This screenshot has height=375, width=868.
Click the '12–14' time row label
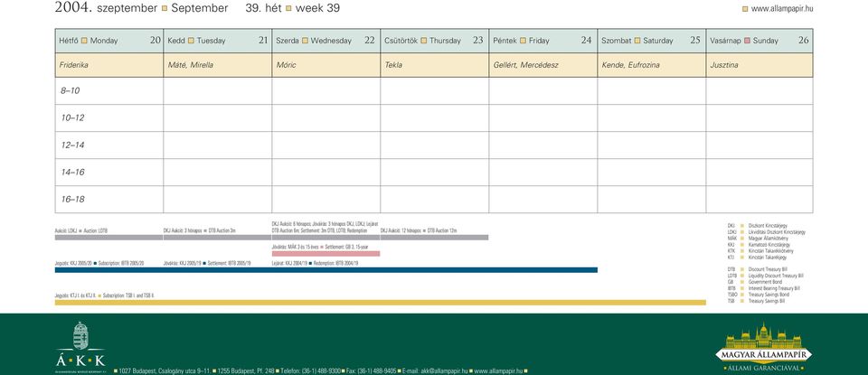pyautogui.click(x=72, y=145)
